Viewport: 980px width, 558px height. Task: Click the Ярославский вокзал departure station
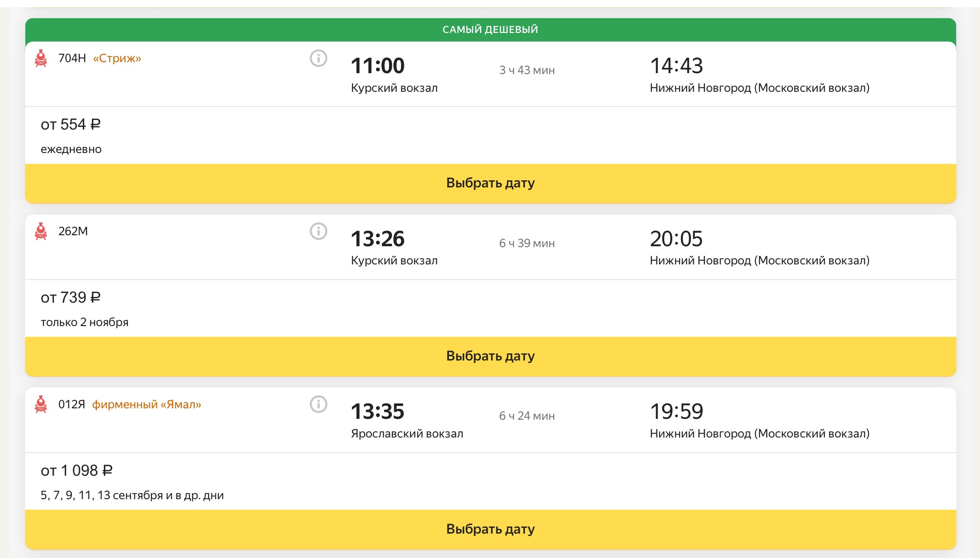pos(407,434)
